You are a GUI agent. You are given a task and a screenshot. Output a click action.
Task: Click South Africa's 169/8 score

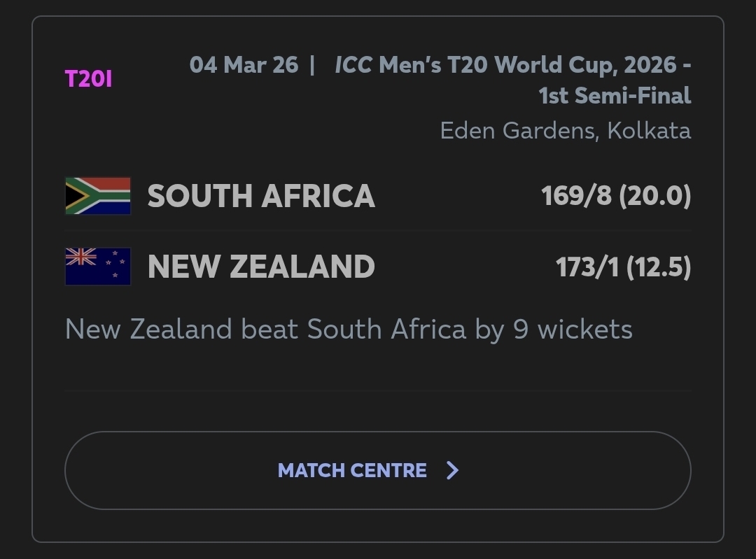tap(576, 196)
